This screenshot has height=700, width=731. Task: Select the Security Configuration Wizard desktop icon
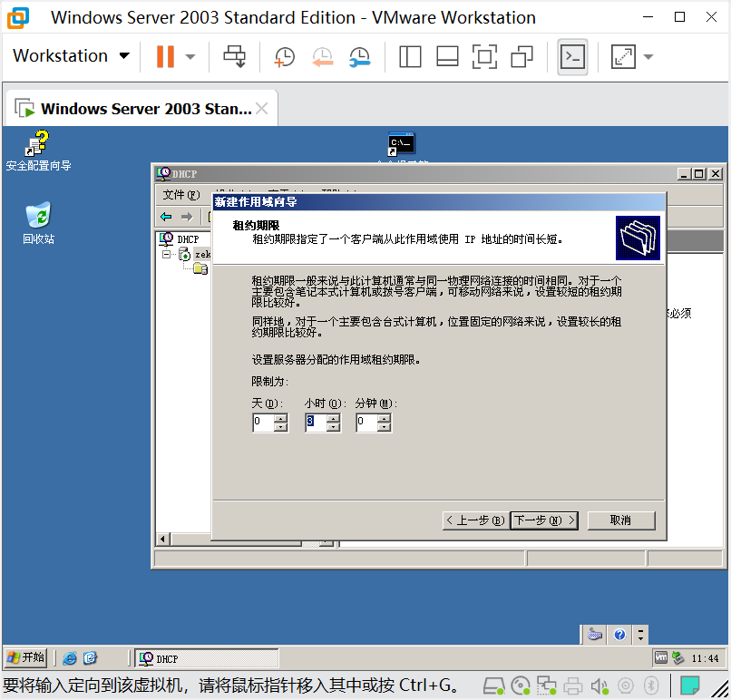coord(38,151)
